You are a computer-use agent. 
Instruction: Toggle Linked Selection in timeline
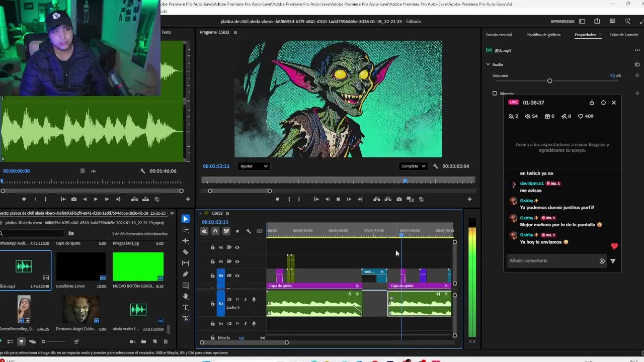(226, 231)
